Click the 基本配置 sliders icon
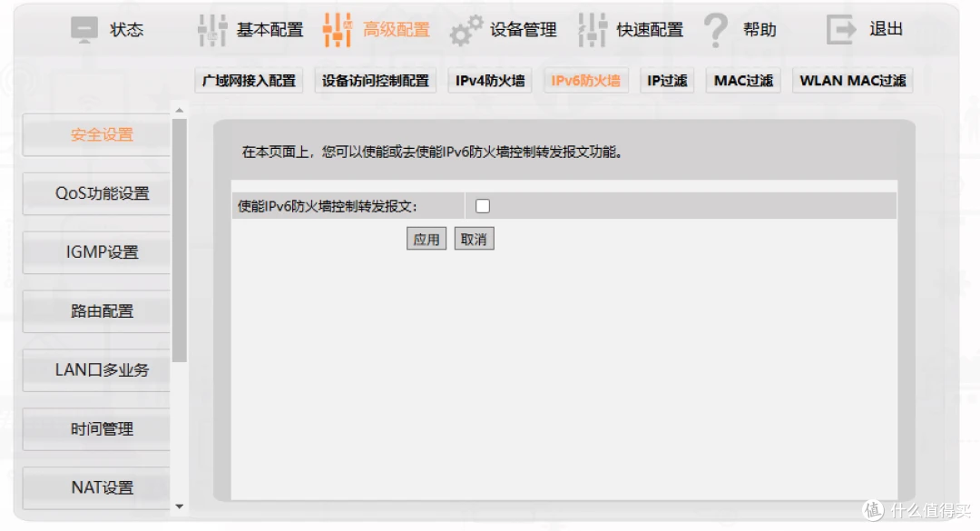 point(212,29)
